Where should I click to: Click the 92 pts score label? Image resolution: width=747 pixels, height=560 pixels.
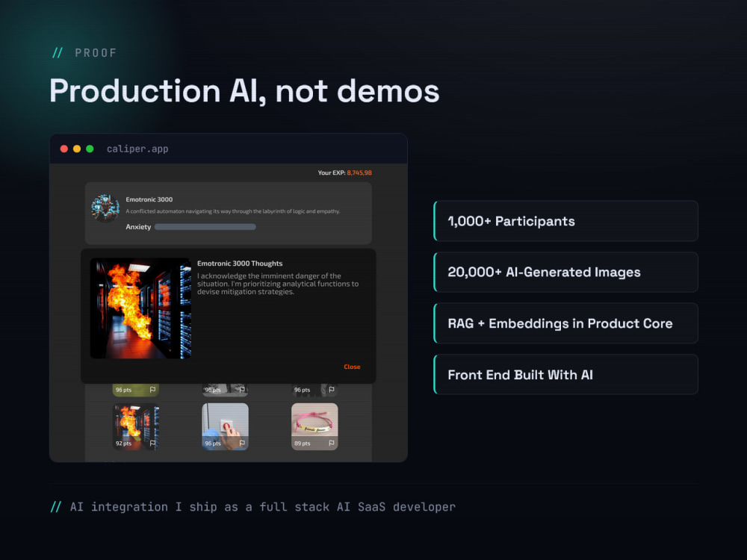point(123,444)
